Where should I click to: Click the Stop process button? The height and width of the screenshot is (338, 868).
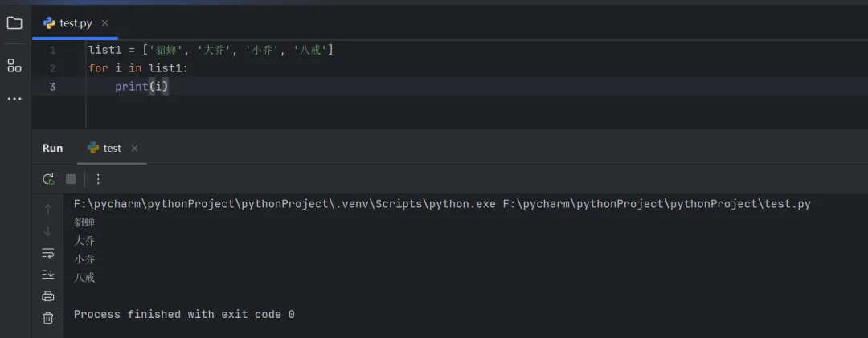71,179
